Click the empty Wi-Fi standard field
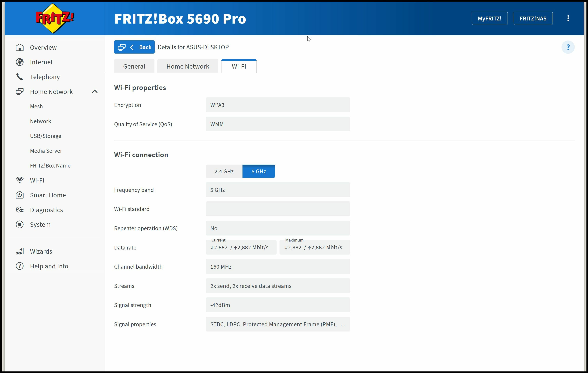Viewport: 588px width, 373px height. 278,209
